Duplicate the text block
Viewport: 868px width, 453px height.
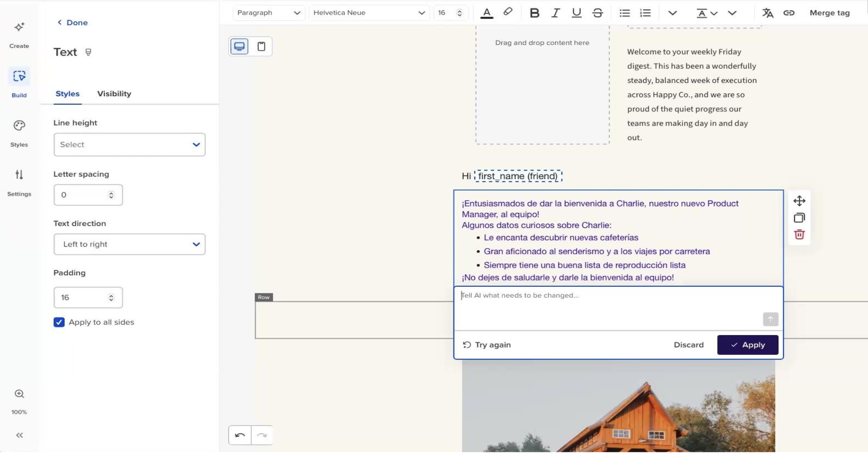(799, 217)
